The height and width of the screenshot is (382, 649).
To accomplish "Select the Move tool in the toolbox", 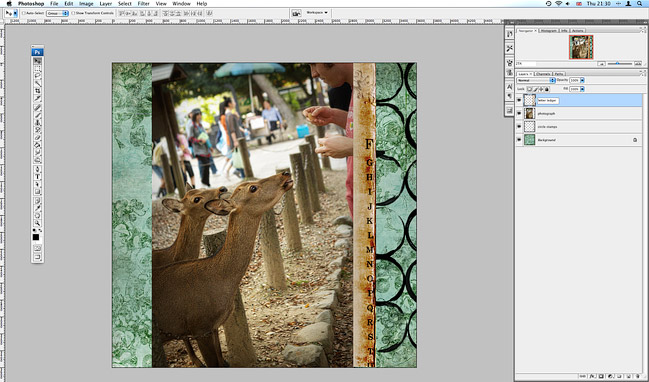I will 37,60.
